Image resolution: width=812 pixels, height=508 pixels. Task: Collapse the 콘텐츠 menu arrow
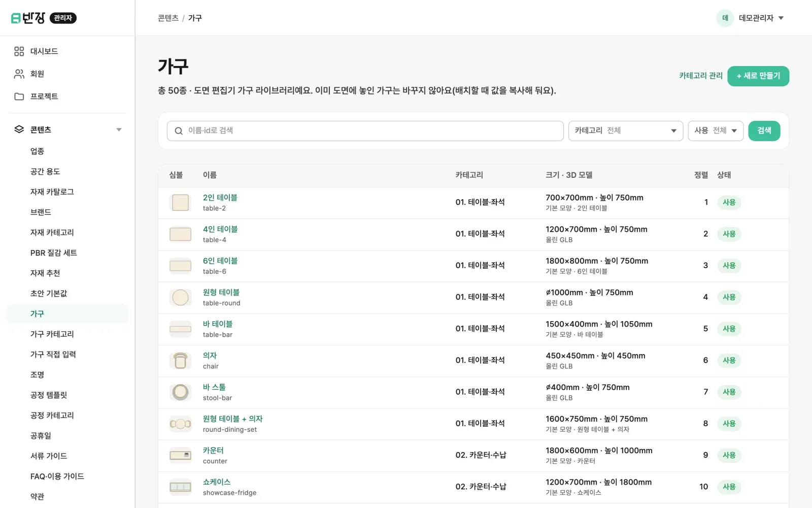(119, 130)
